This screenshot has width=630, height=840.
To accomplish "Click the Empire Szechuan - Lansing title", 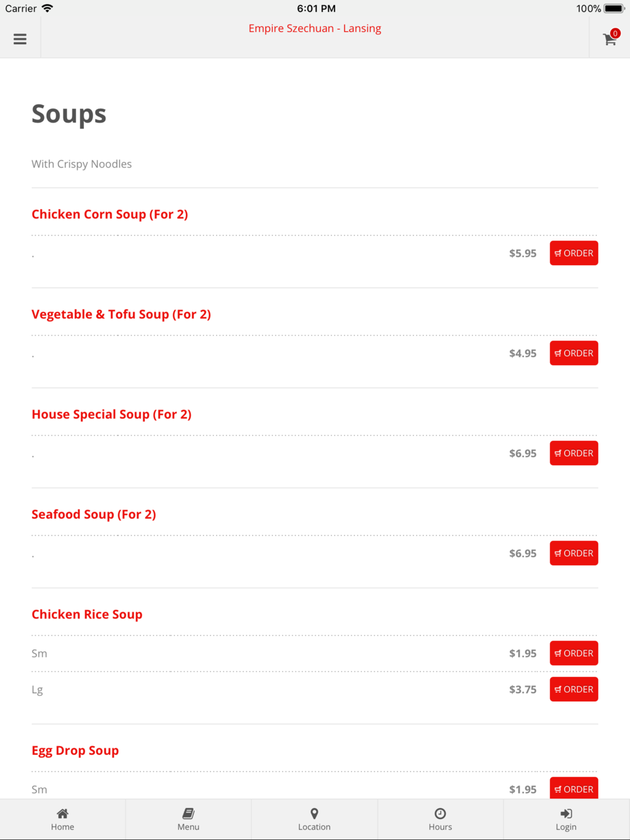I will tap(314, 28).
